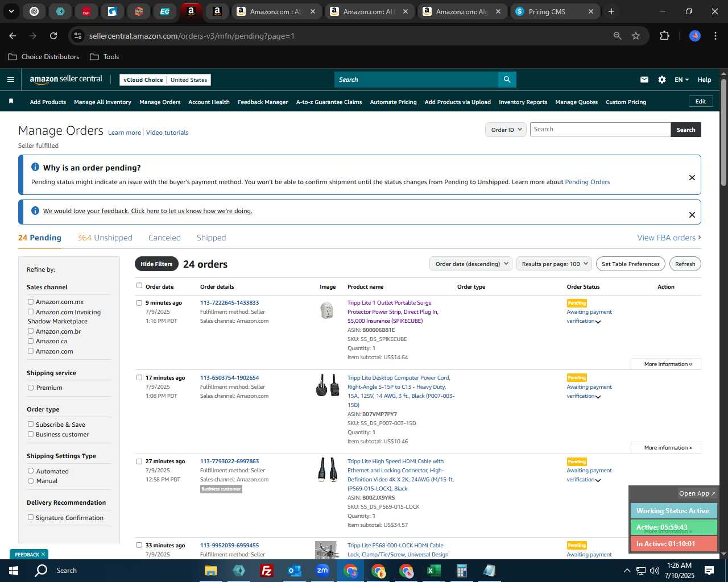Open the browser extensions puzzle icon
Viewport: 728px width, 582px height.
pyautogui.click(x=664, y=36)
